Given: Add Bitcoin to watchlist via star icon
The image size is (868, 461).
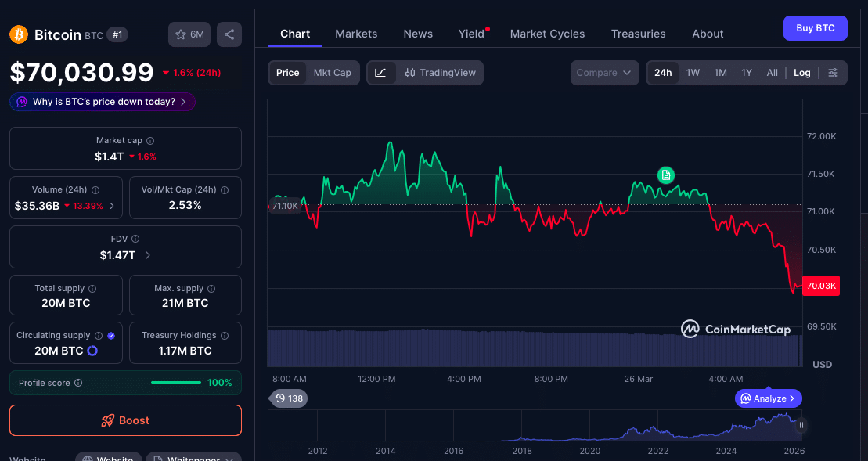Looking at the screenshot, I should click(x=179, y=34).
